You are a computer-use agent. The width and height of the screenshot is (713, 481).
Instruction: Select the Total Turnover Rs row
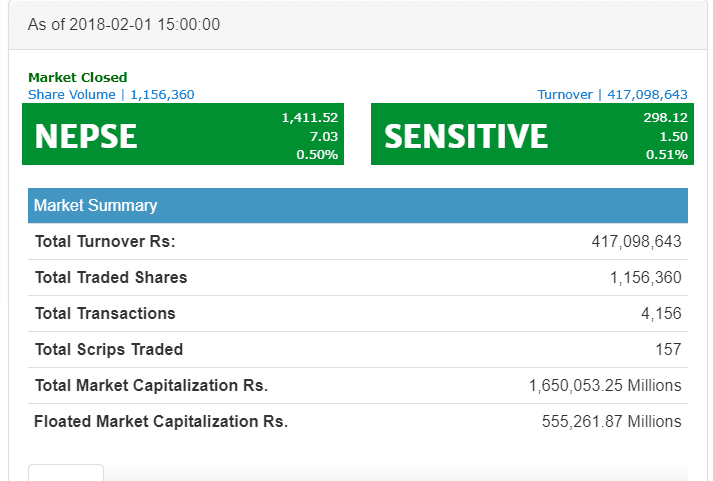point(358,241)
